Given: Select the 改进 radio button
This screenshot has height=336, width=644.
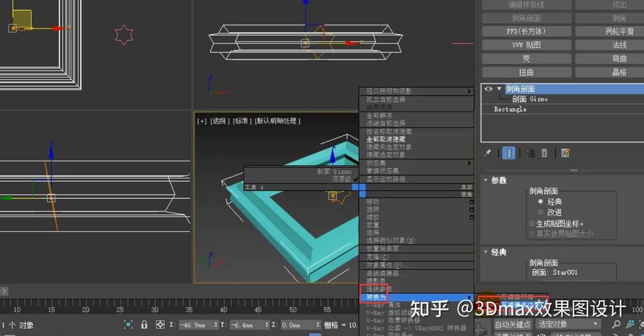Looking at the screenshot, I should click(540, 212).
